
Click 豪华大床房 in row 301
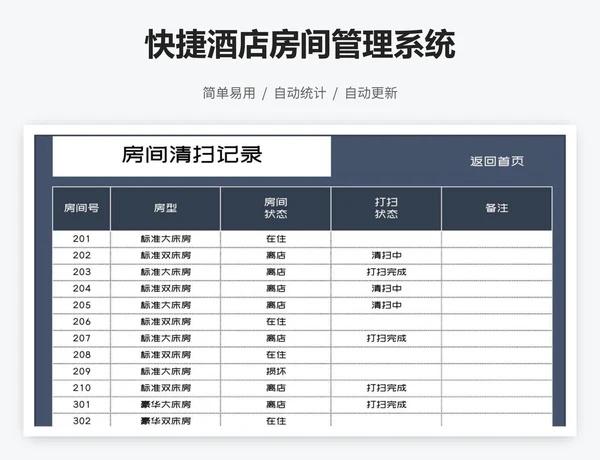pos(165,405)
